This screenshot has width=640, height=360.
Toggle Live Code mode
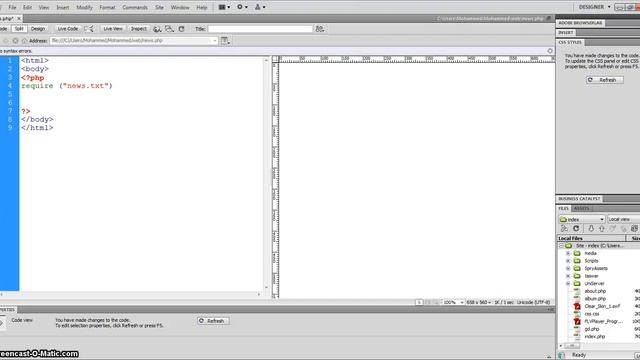[x=68, y=29]
